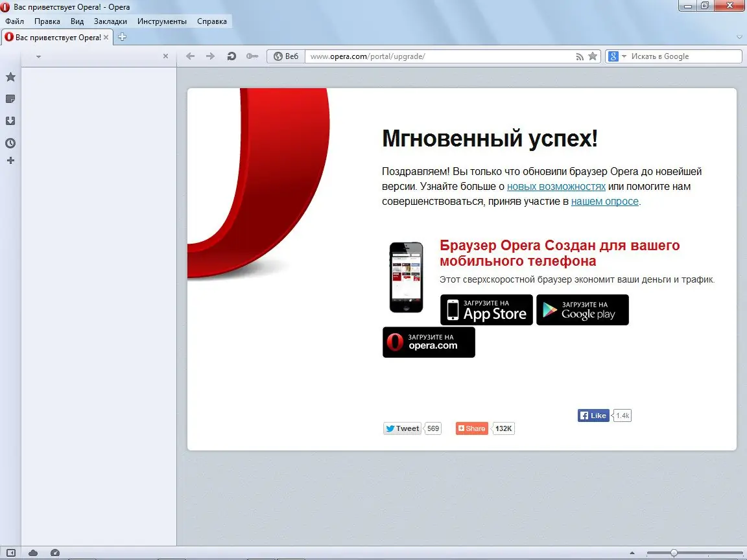Open the closed tabs dropdown at tab bar end
Image resolution: width=747 pixels, height=560 pixels.
[739, 37]
